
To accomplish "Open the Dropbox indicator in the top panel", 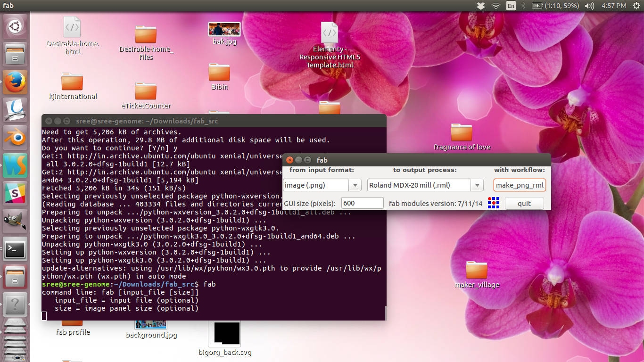I will [x=480, y=6].
